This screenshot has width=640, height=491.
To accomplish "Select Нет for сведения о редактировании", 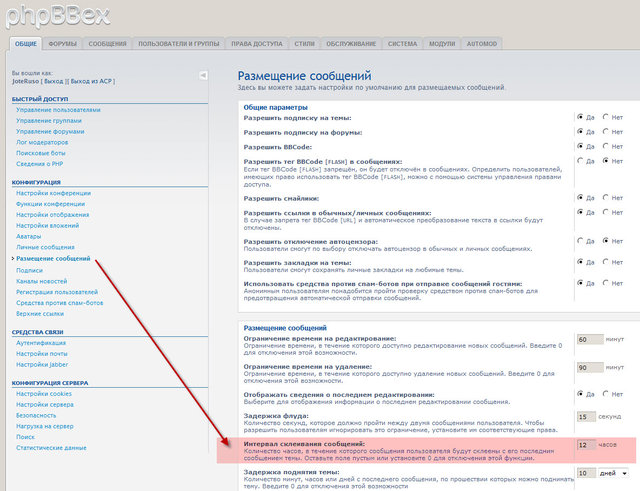I will point(606,393).
